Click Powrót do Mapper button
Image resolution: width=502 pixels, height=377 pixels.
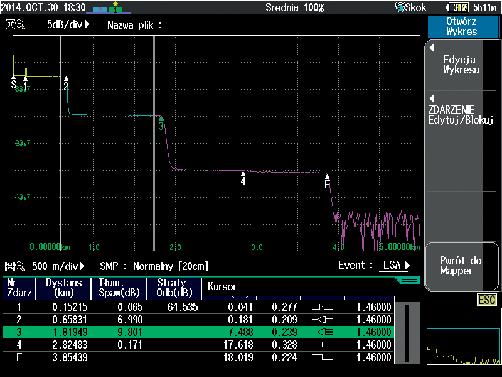pos(461,266)
